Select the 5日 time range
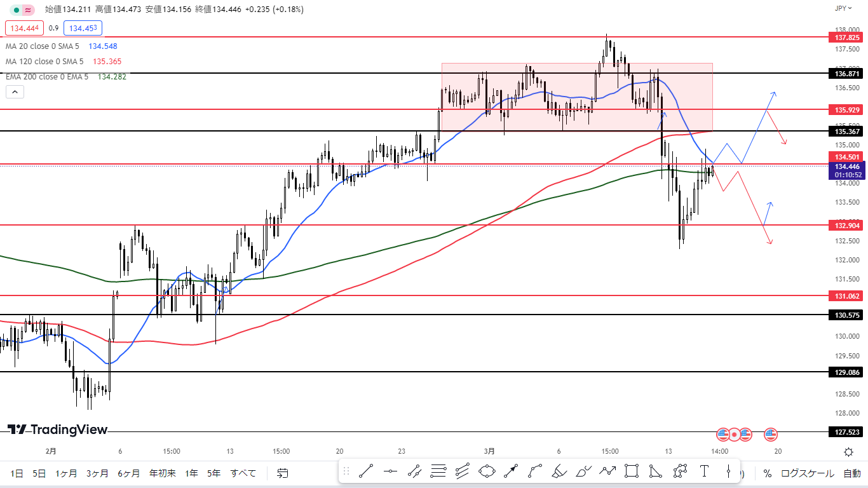868x488 pixels. pos(39,473)
